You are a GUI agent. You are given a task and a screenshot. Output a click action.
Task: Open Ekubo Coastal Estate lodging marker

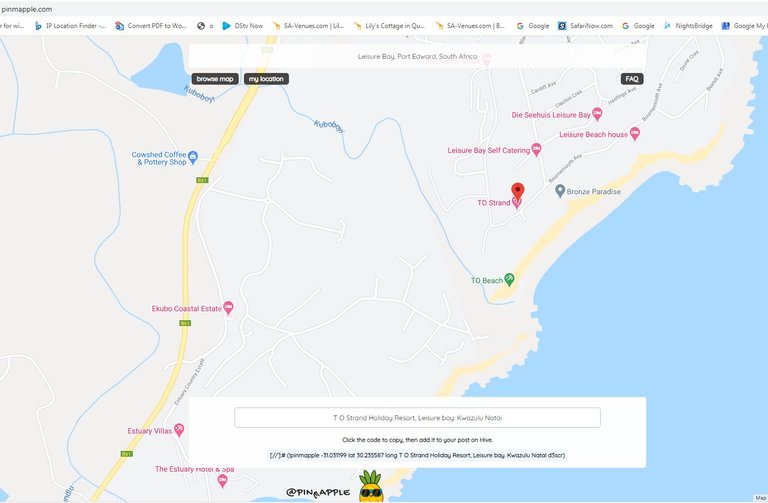point(228,308)
